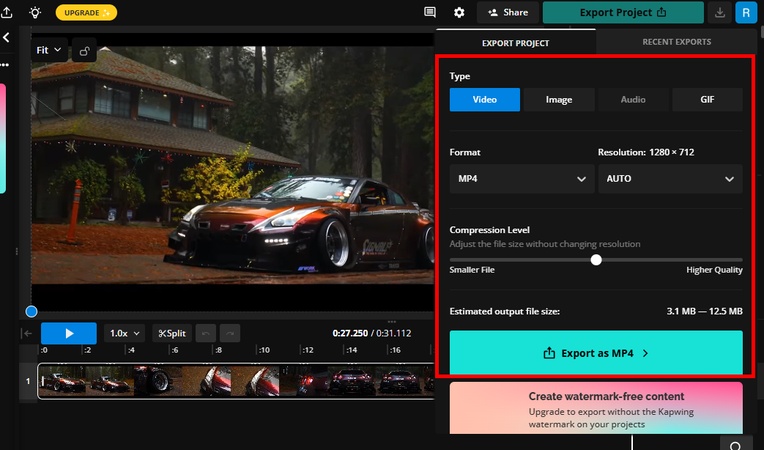Toggle the canvas lock icon
This screenshot has height=450, width=764.
click(x=84, y=50)
